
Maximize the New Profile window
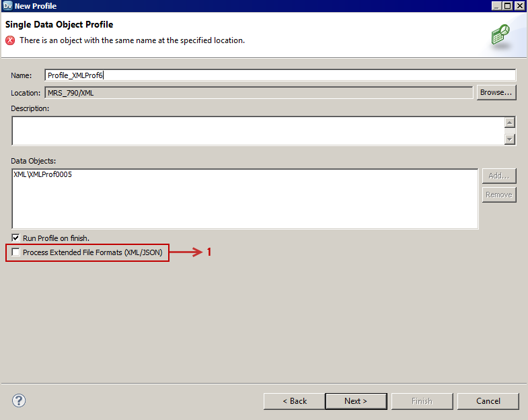(x=507, y=6)
